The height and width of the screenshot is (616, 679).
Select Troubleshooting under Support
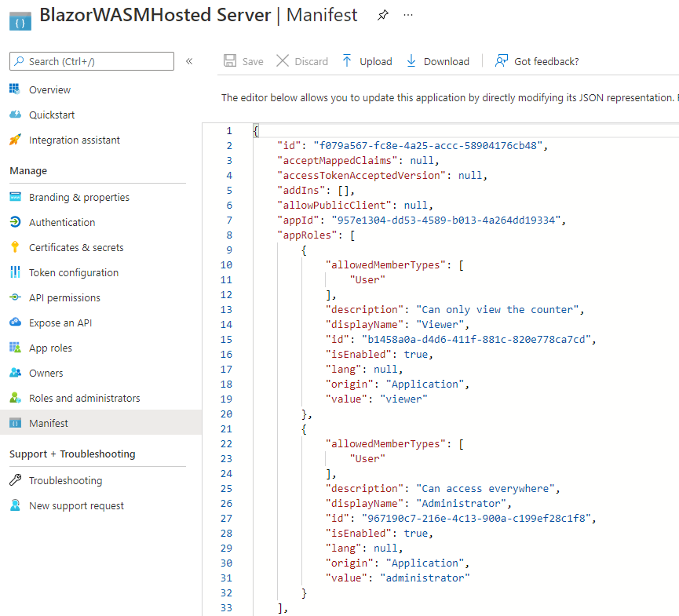pyautogui.click(x=65, y=480)
